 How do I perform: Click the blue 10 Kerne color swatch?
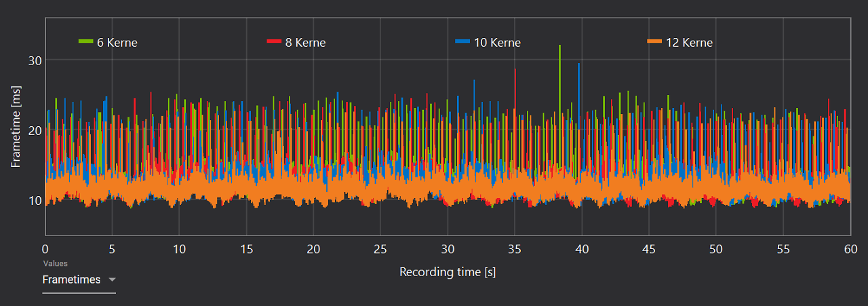(462, 42)
